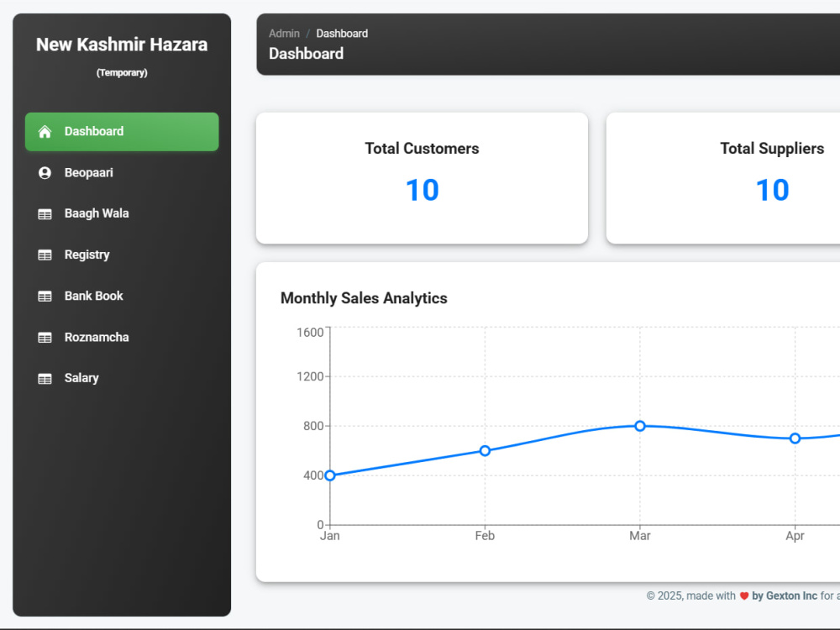Click the 1600 y-axis label

[310, 332]
